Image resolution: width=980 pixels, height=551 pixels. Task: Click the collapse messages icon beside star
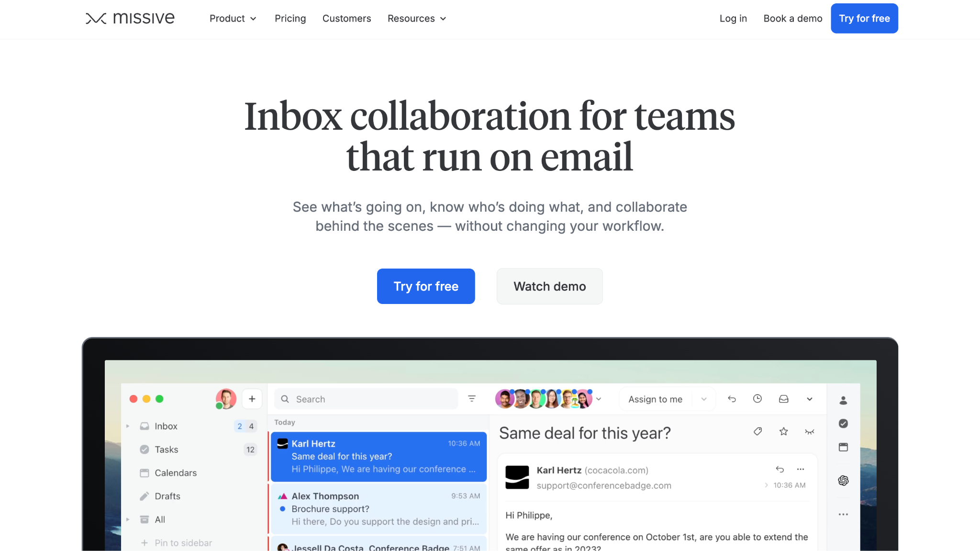[809, 432]
